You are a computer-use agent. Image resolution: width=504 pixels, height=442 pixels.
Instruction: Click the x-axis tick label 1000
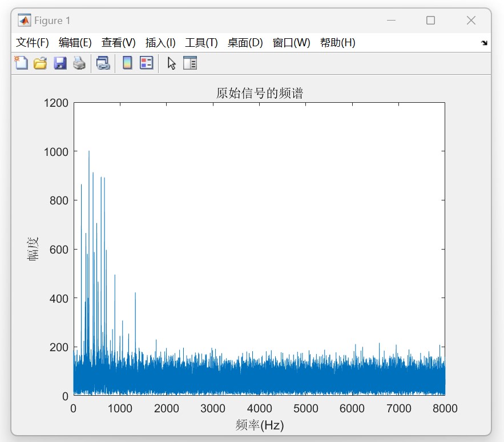point(120,408)
